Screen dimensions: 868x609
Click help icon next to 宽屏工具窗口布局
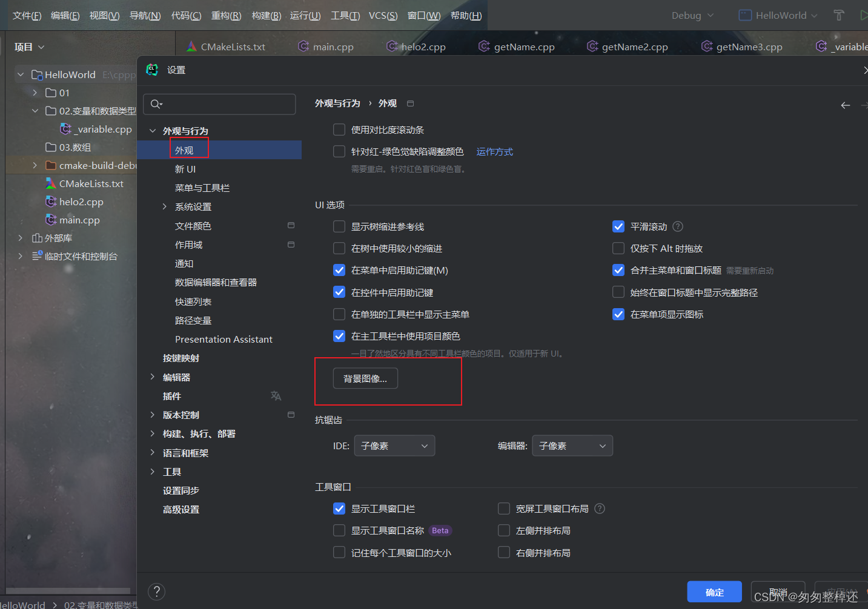tap(600, 509)
